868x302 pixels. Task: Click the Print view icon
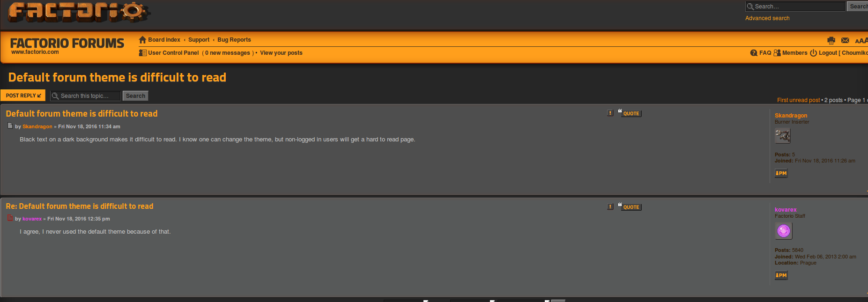[x=831, y=41]
